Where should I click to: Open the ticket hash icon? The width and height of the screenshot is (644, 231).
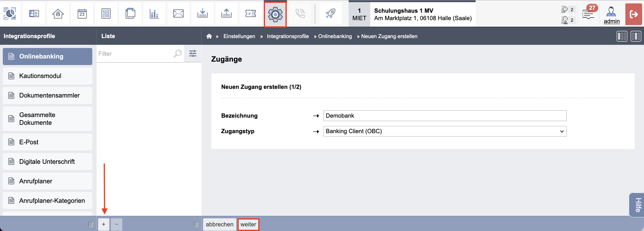(250, 14)
